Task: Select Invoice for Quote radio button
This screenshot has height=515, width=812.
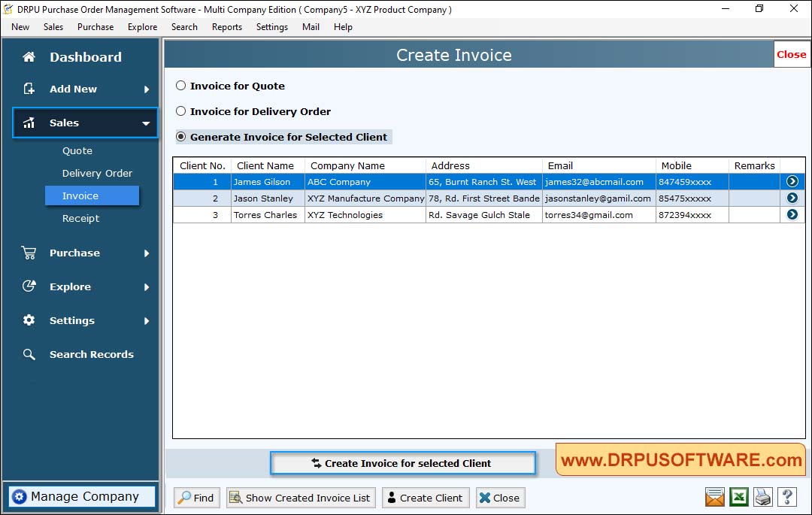Action: (x=180, y=86)
